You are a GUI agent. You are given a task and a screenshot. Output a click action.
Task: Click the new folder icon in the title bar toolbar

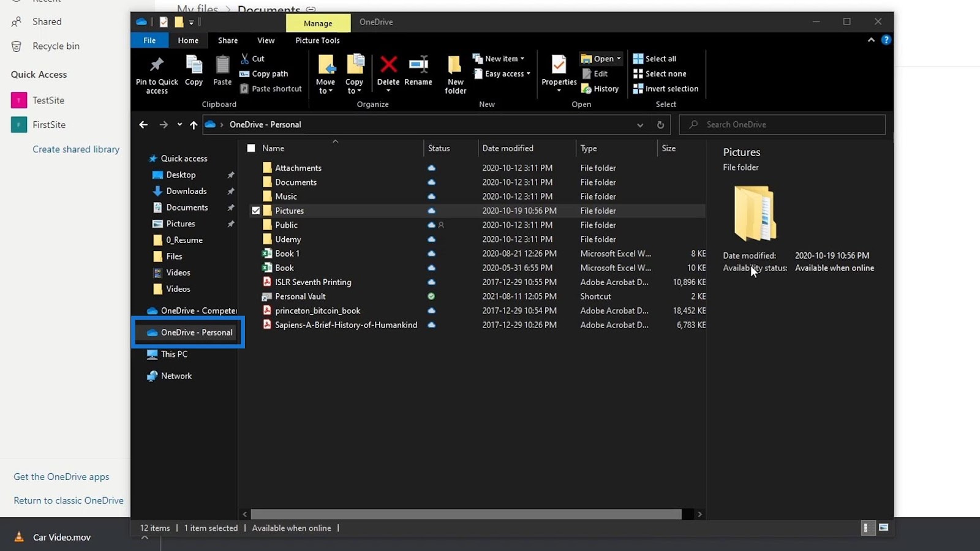click(x=179, y=22)
